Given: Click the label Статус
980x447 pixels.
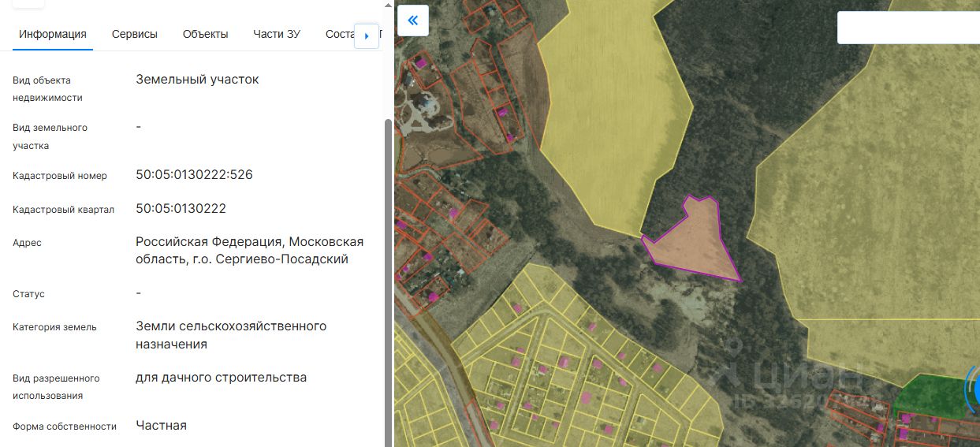Looking at the screenshot, I should (28, 294).
